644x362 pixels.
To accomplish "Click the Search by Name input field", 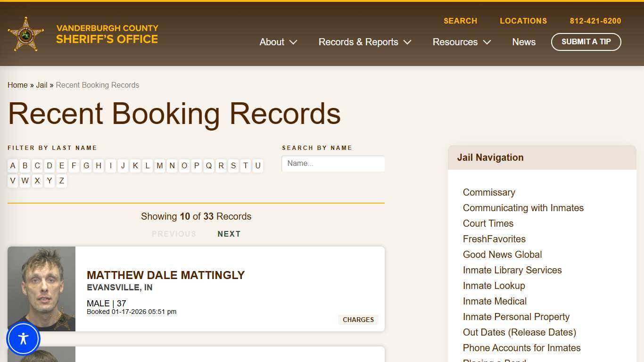I will pos(333,164).
